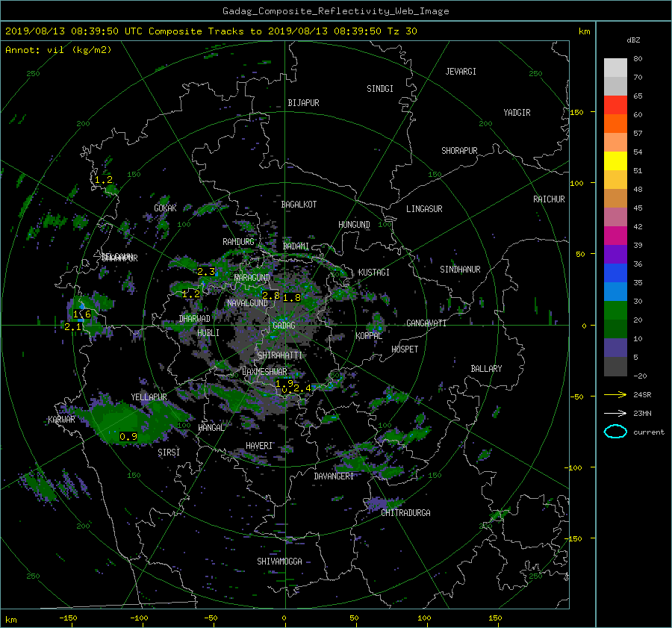The image size is (672, 628).
Task: Click the SHIRAHATTI city label
Action: click(x=280, y=355)
